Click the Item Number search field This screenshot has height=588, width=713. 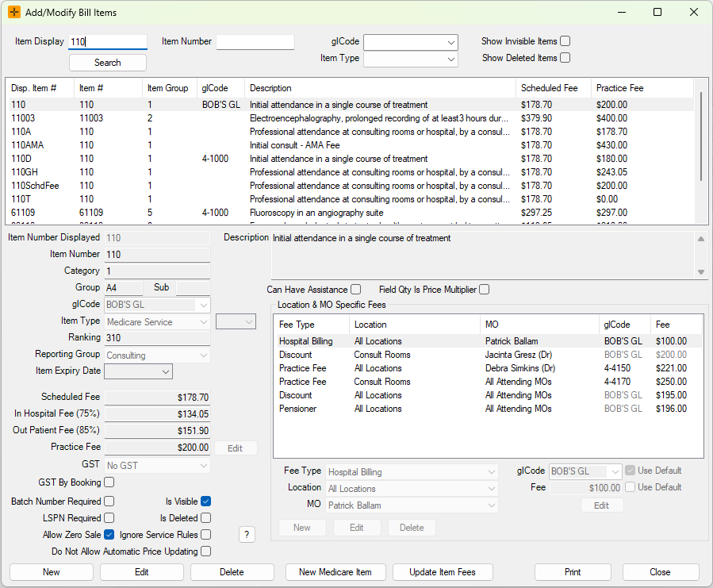[x=255, y=42]
